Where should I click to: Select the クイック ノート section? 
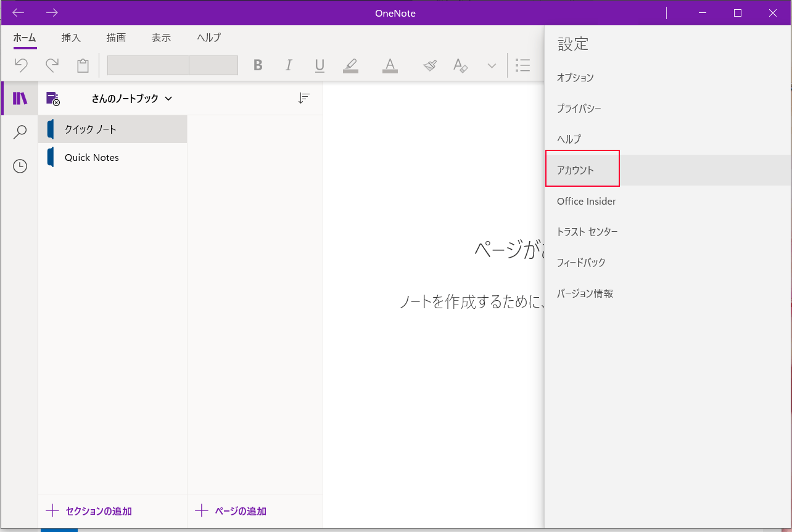113,129
